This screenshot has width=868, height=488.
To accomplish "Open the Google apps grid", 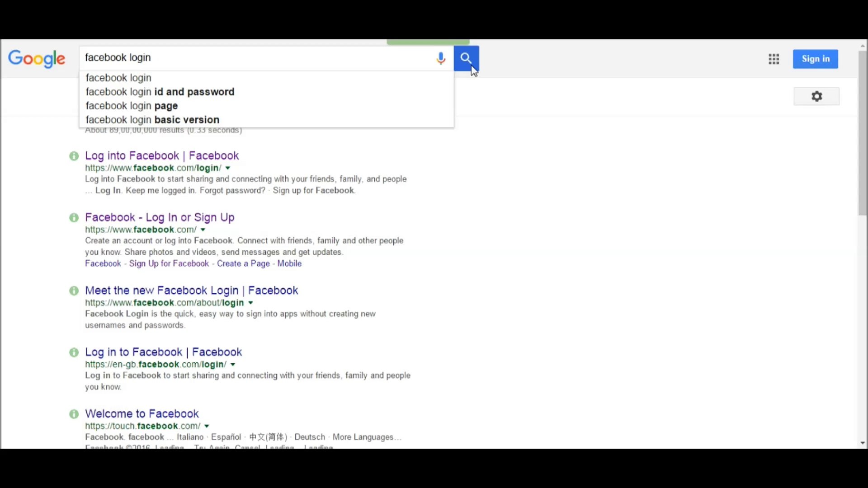I will [774, 59].
